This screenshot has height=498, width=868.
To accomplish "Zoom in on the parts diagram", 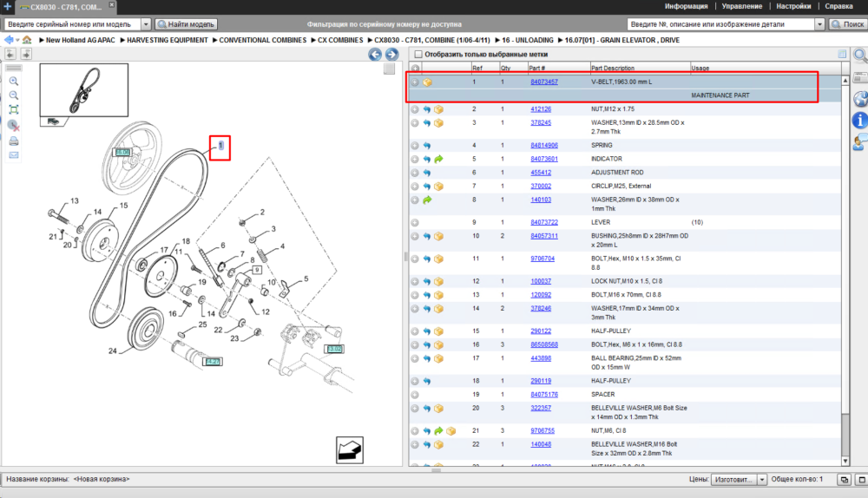I will pos(14,81).
